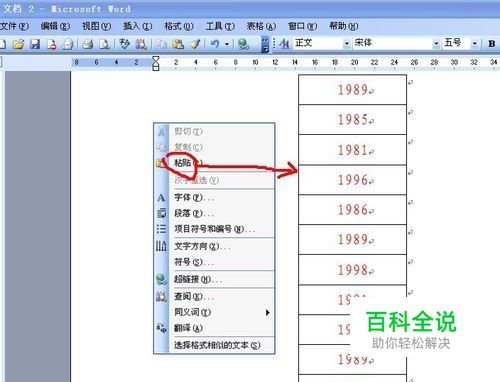Open a file with the Open folder icon

coord(19,44)
